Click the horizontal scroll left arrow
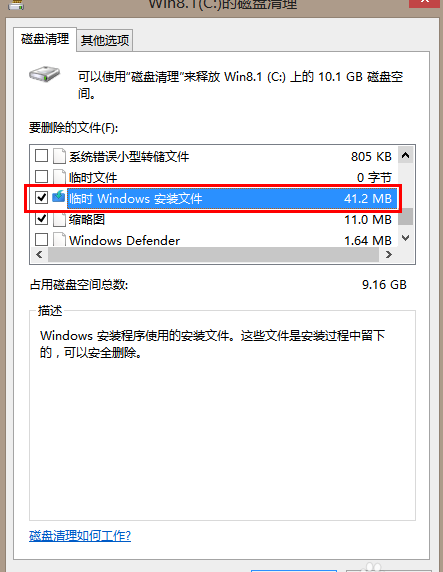Viewport: 443px width, 572px height. pyautogui.click(x=39, y=254)
